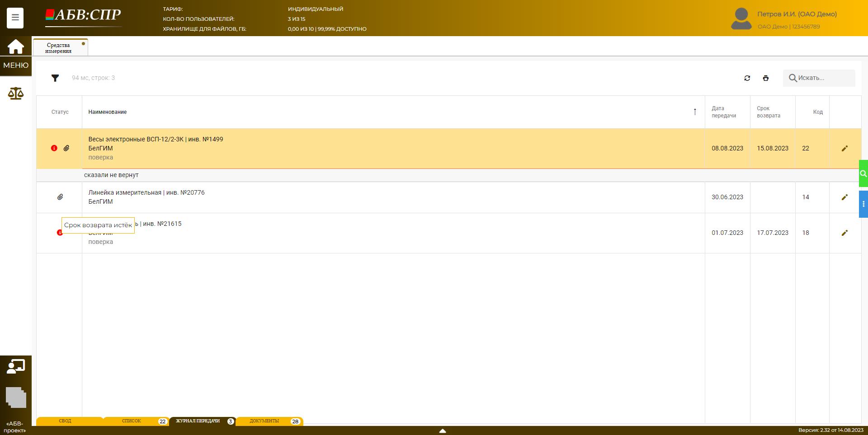Print the transfer journal list
Image resolution: width=868 pixels, height=435 pixels.
(x=765, y=78)
